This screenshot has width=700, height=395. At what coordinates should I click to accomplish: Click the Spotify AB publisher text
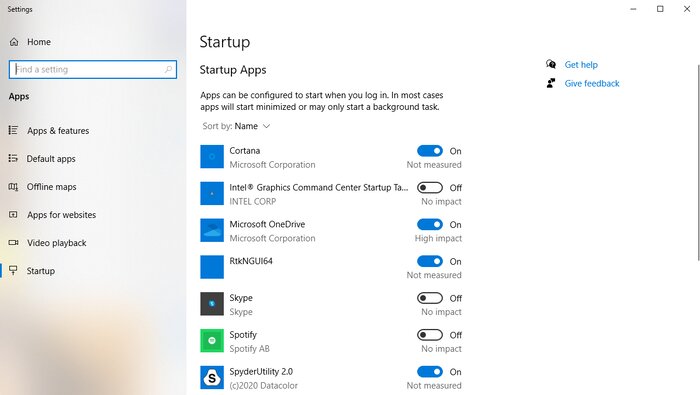pyautogui.click(x=250, y=349)
